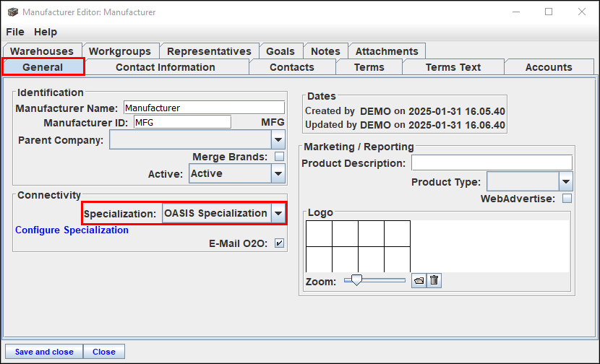Open the Active status dropdown
The image size is (600, 364).
278,173
